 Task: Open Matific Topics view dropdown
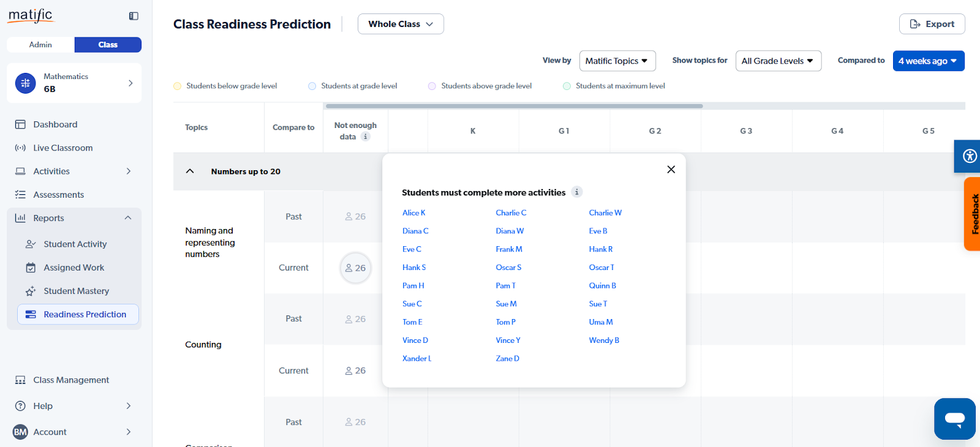(617, 61)
